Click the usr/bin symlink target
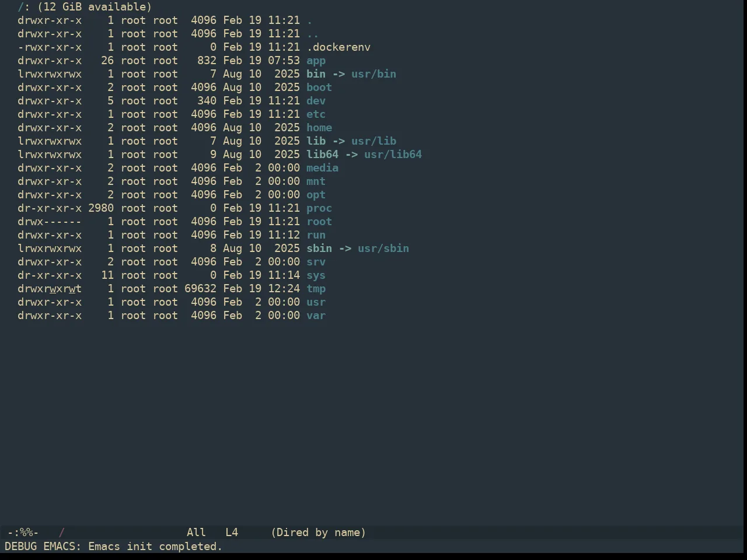The height and width of the screenshot is (560, 747). click(x=373, y=74)
